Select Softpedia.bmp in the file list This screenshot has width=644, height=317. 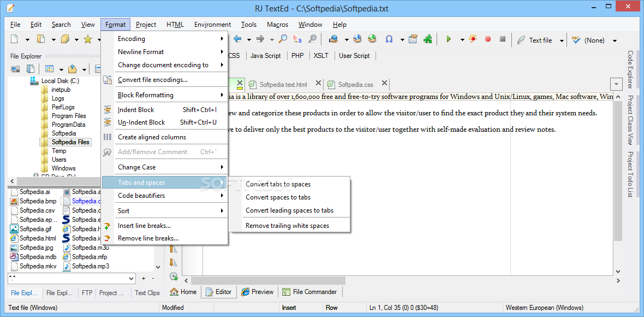38,202
